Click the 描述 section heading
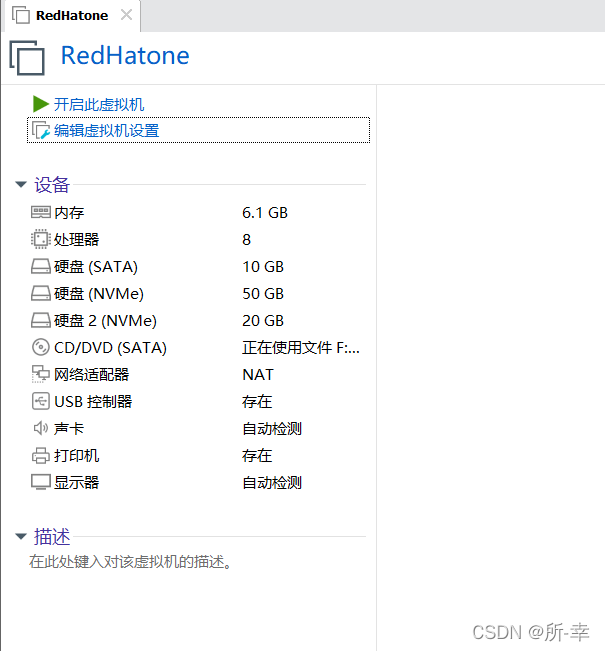Image resolution: width=605 pixels, height=651 pixels. 52,537
